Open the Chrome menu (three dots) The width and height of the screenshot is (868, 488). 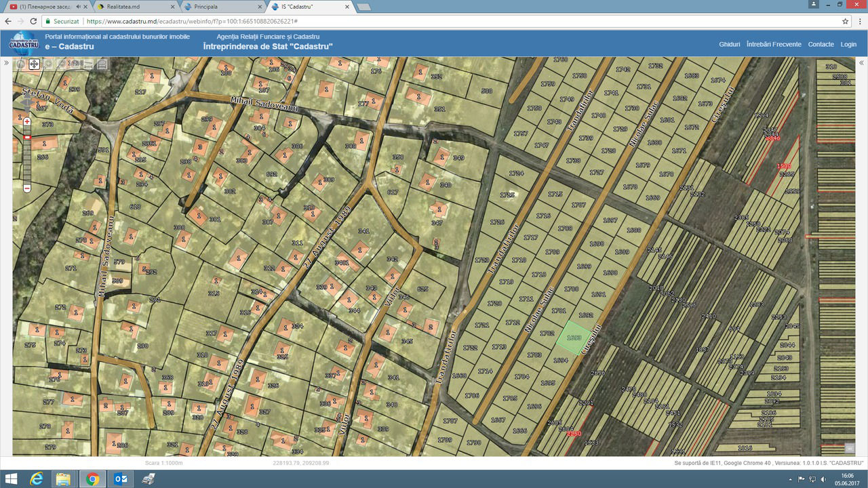click(859, 21)
